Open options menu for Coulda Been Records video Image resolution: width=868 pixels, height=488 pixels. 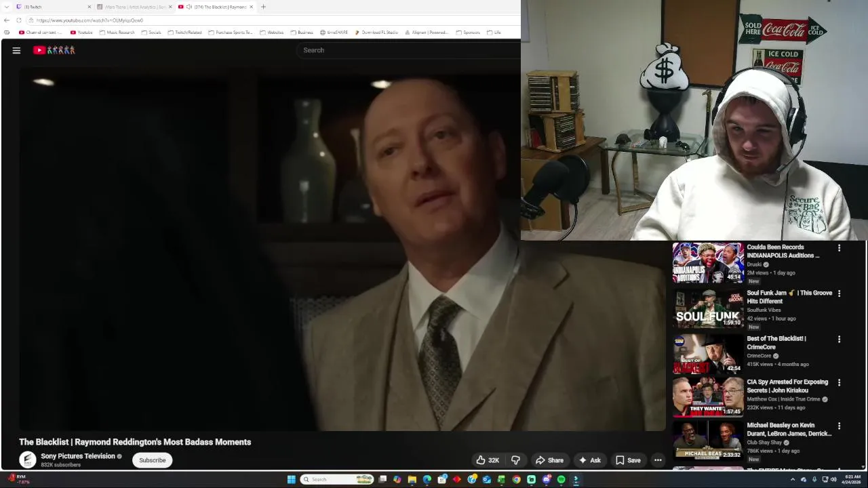pyautogui.click(x=839, y=248)
